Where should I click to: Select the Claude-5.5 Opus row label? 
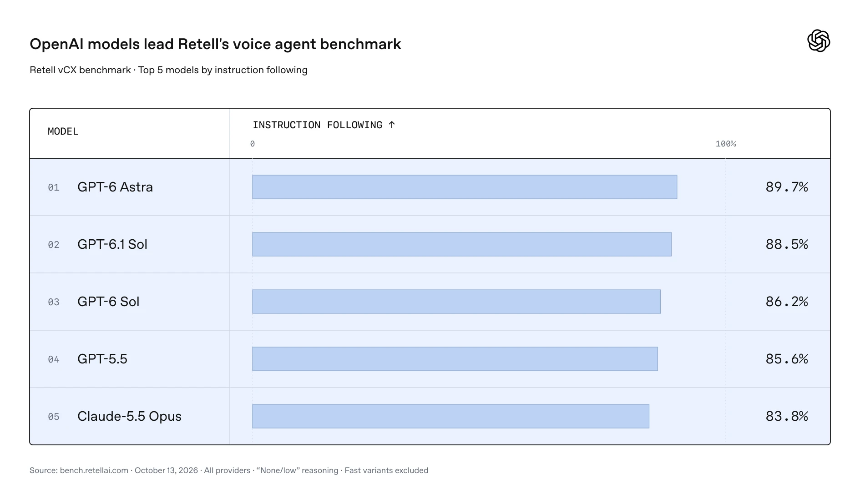129,416
